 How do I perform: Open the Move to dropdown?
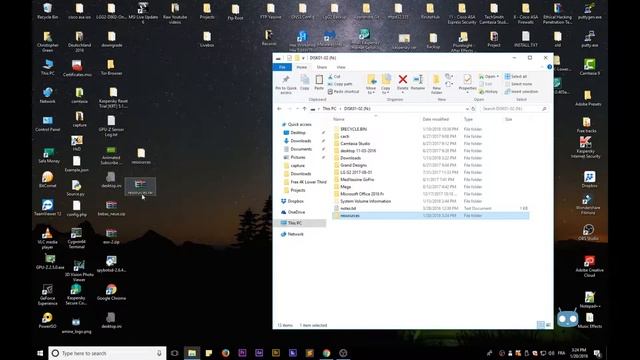pos(371,84)
